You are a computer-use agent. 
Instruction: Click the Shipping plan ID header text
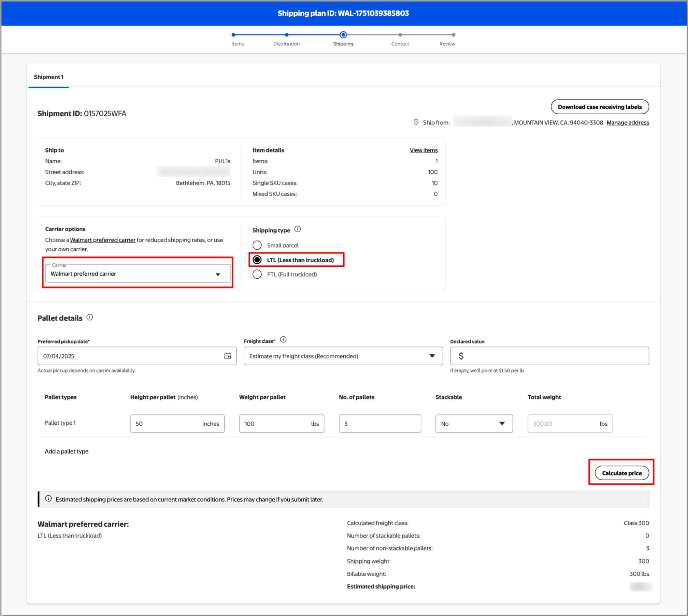343,13
